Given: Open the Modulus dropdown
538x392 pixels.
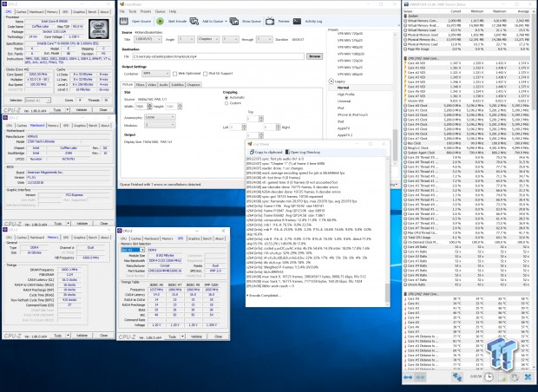Looking at the screenshot, I should (160, 125).
